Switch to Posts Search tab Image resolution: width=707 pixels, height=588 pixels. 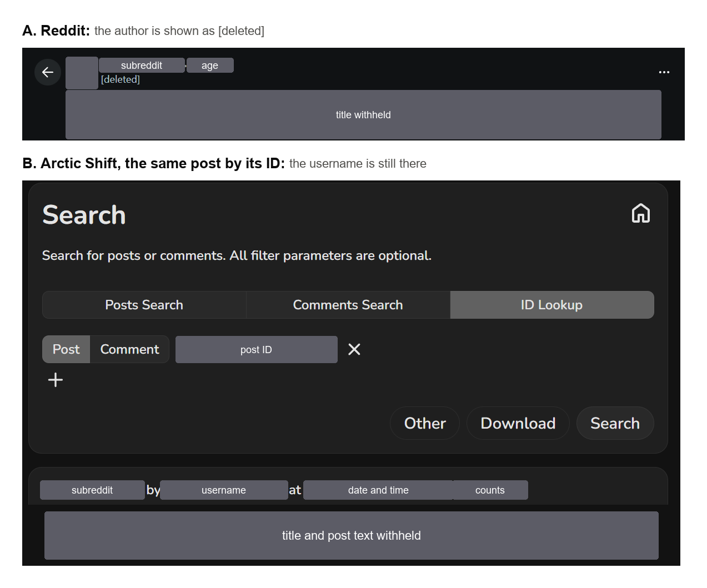[144, 305]
